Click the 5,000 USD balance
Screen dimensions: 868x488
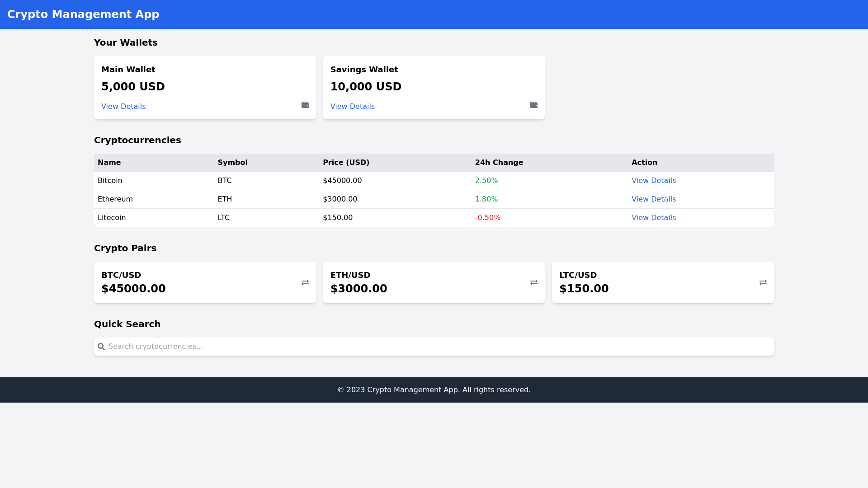(133, 87)
